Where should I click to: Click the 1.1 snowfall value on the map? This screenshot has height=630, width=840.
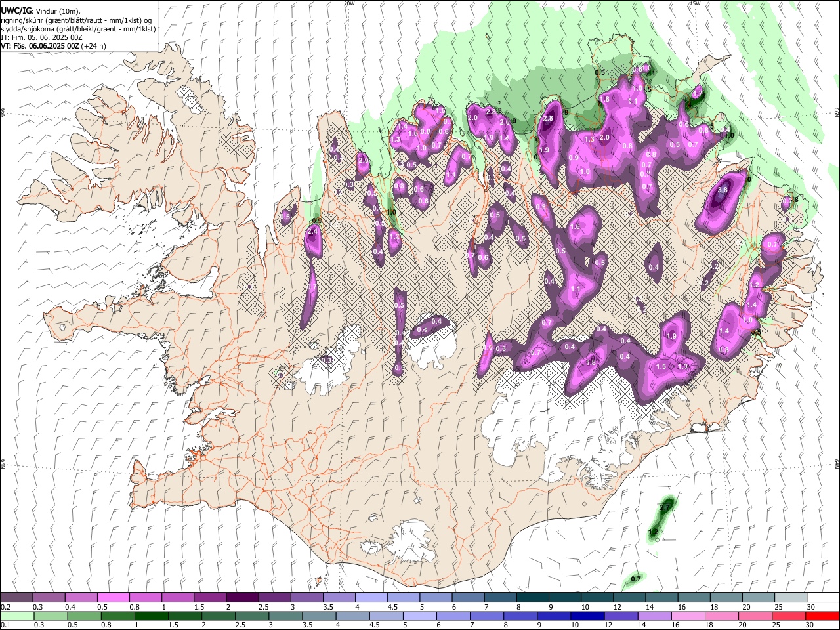click(576, 289)
